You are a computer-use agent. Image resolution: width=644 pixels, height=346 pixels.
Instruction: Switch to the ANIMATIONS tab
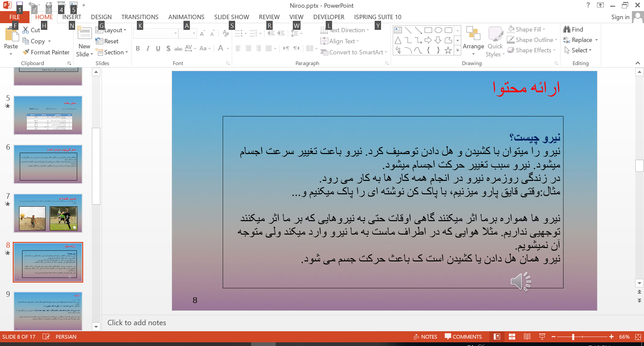click(x=186, y=17)
